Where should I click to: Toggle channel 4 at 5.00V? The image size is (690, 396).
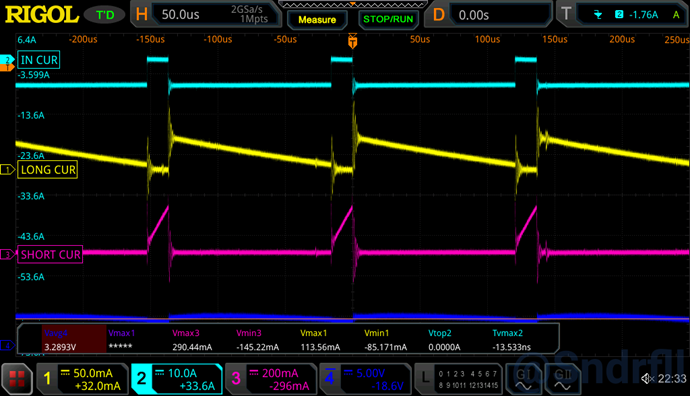(x=365, y=379)
